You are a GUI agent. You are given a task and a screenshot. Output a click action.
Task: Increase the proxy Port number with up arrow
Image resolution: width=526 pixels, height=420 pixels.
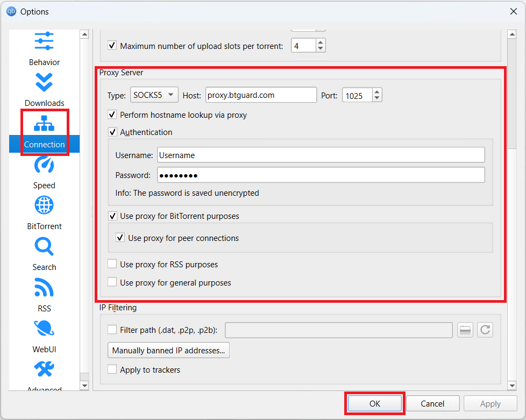[377, 92]
